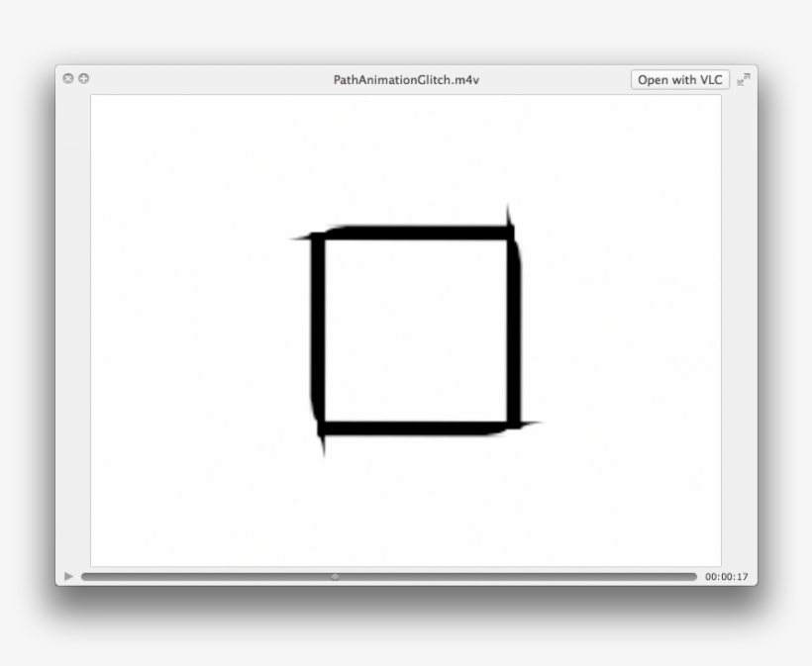
Task: Open PathAnimationGlitch.m4v in VLC
Action: [680, 79]
